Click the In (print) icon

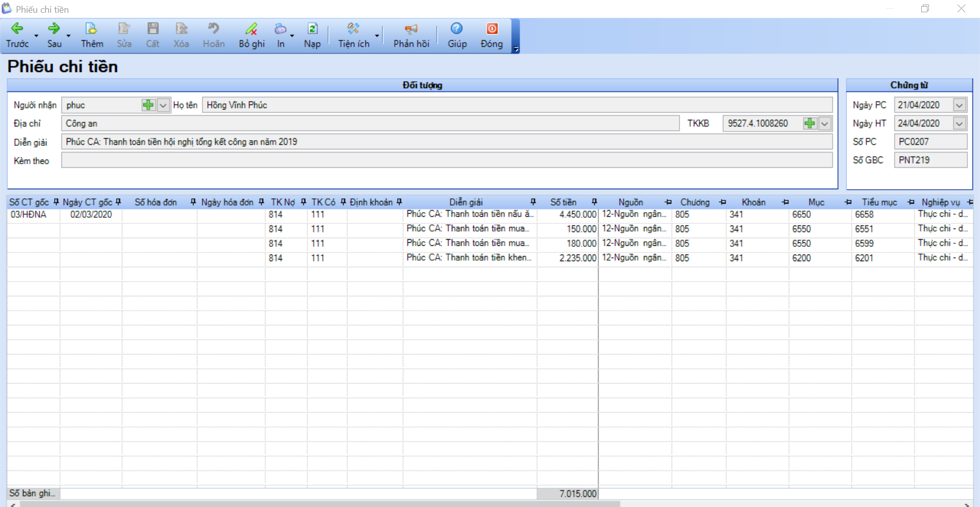click(x=280, y=29)
